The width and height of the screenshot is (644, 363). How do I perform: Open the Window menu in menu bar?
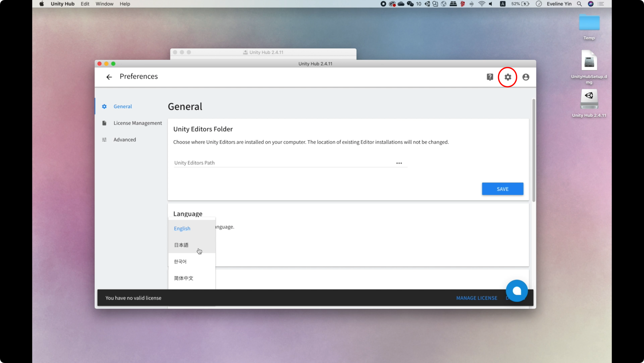[104, 4]
